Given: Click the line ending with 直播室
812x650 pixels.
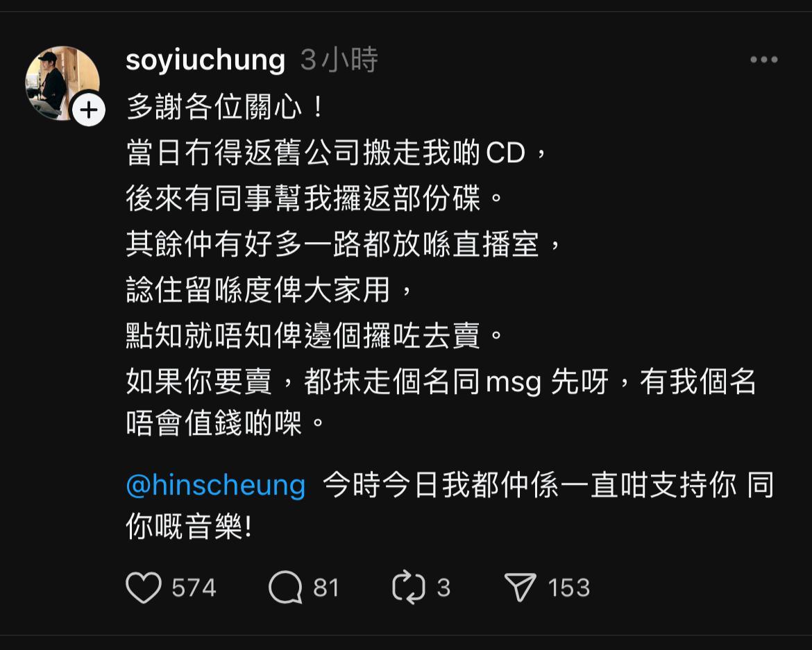Looking at the screenshot, I should tap(343, 244).
